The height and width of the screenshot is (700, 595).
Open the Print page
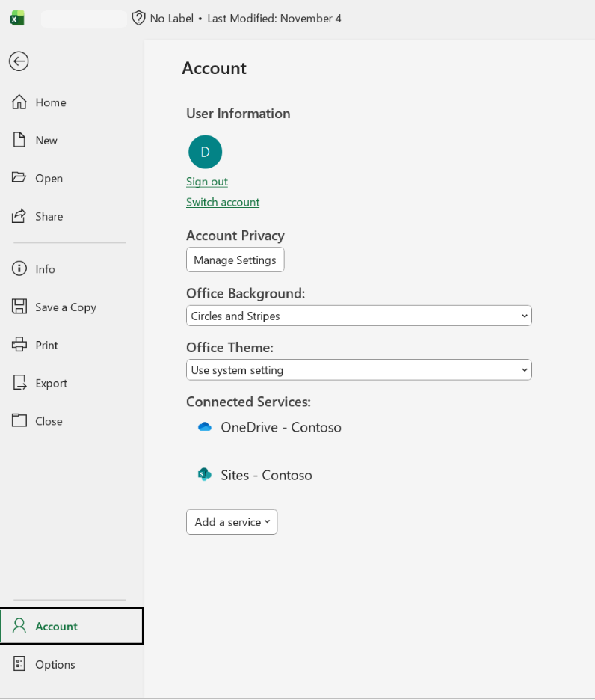pyautogui.click(x=72, y=345)
